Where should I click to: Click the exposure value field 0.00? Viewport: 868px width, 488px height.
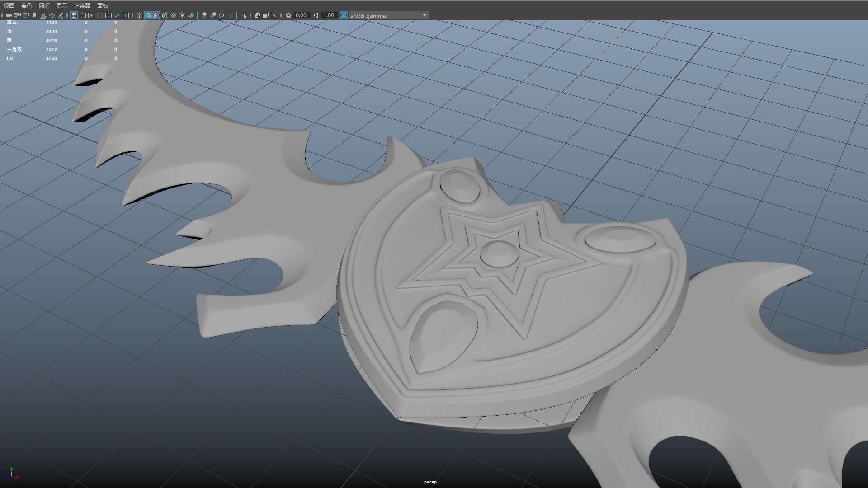point(301,15)
